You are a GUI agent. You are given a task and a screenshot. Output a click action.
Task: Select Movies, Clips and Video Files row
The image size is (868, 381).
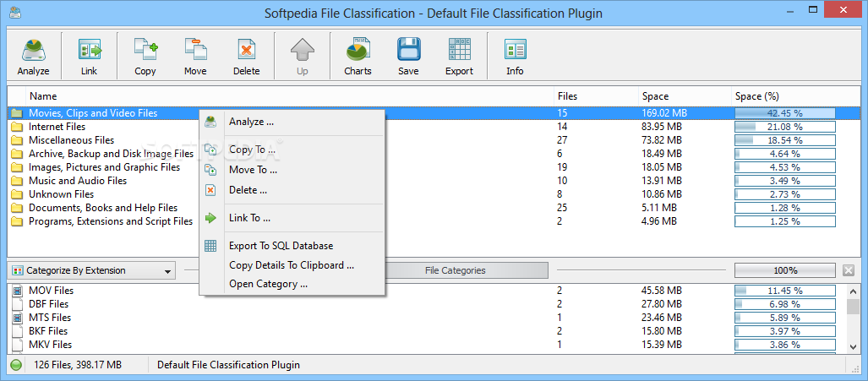(434, 113)
